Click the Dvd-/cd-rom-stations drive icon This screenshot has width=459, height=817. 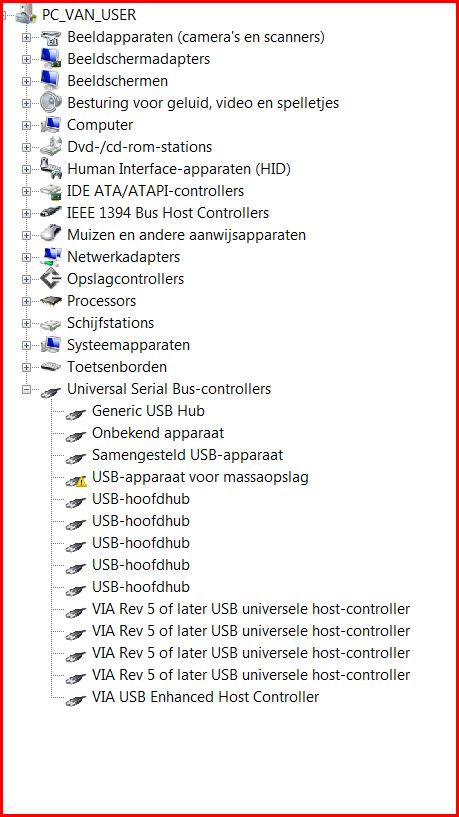pyautogui.click(x=51, y=146)
